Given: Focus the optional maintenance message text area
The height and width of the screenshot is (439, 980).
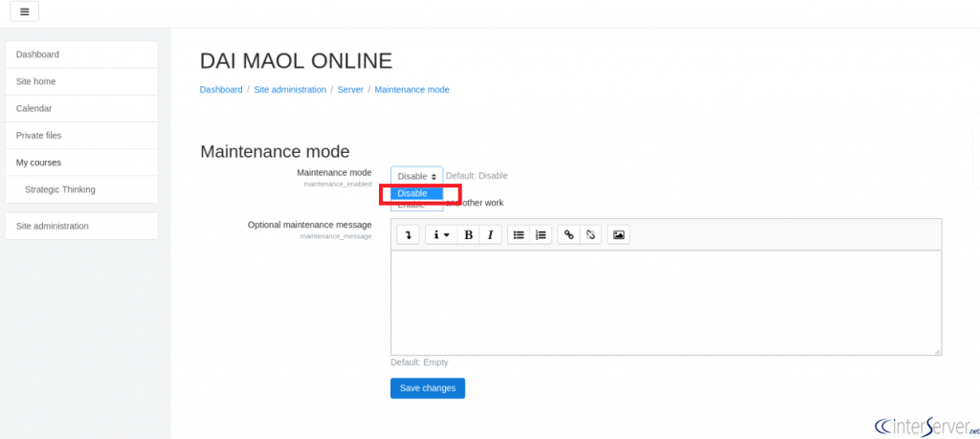Looking at the screenshot, I should point(666,303).
